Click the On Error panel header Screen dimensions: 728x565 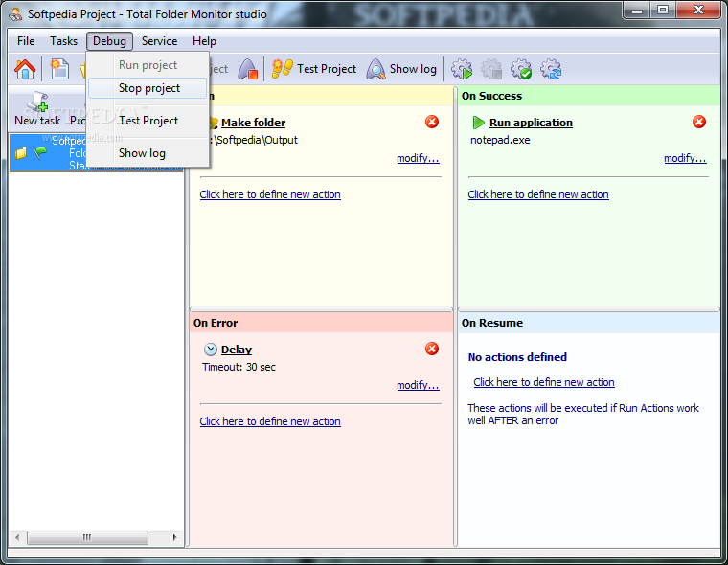[x=321, y=323]
